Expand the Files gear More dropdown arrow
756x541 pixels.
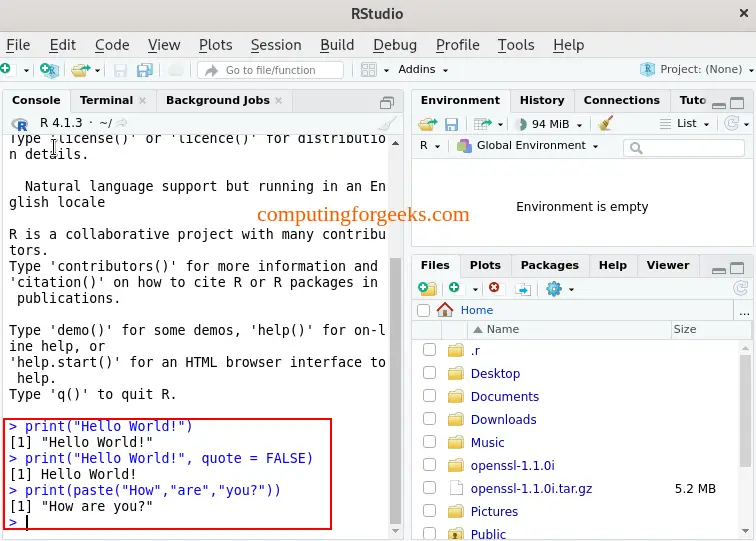[571, 290]
